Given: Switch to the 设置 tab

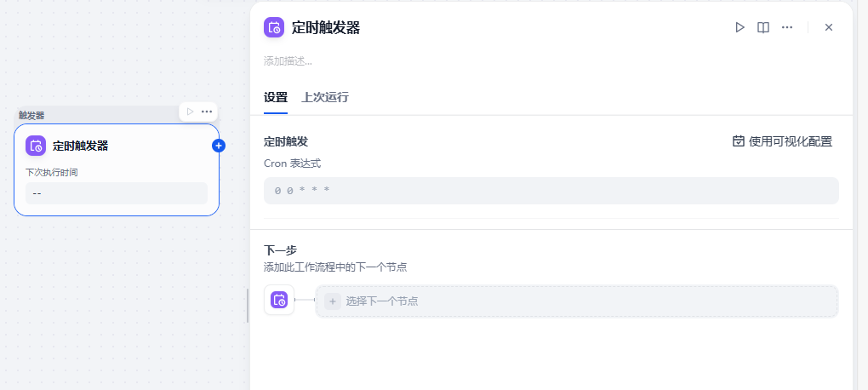Looking at the screenshot, I should pyautogui.click(x=276, y=97).
